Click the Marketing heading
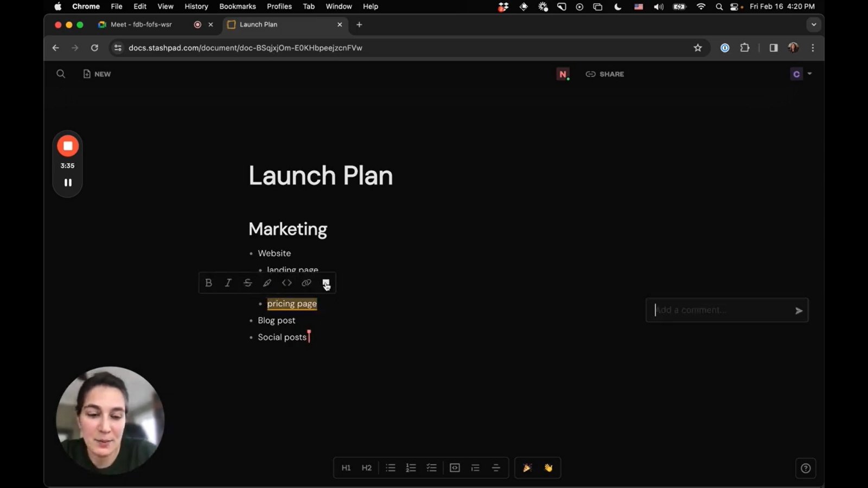 click(288, 229)
